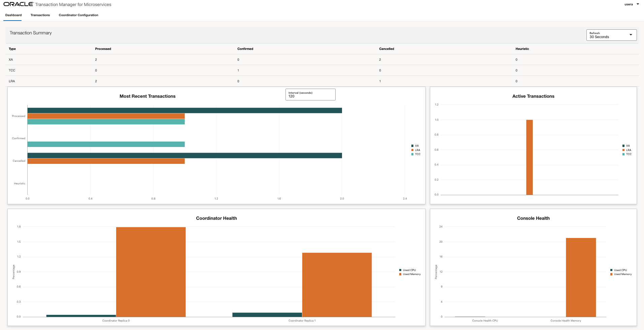Click the Console Health chart title

coord(533,218)
